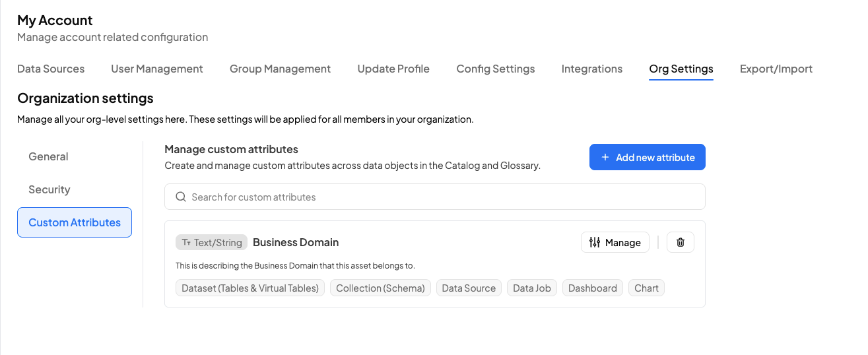This screenshot has width=868, height=355.
Task: Select the Update Profile tab
Action: click(x=393, y=69)
